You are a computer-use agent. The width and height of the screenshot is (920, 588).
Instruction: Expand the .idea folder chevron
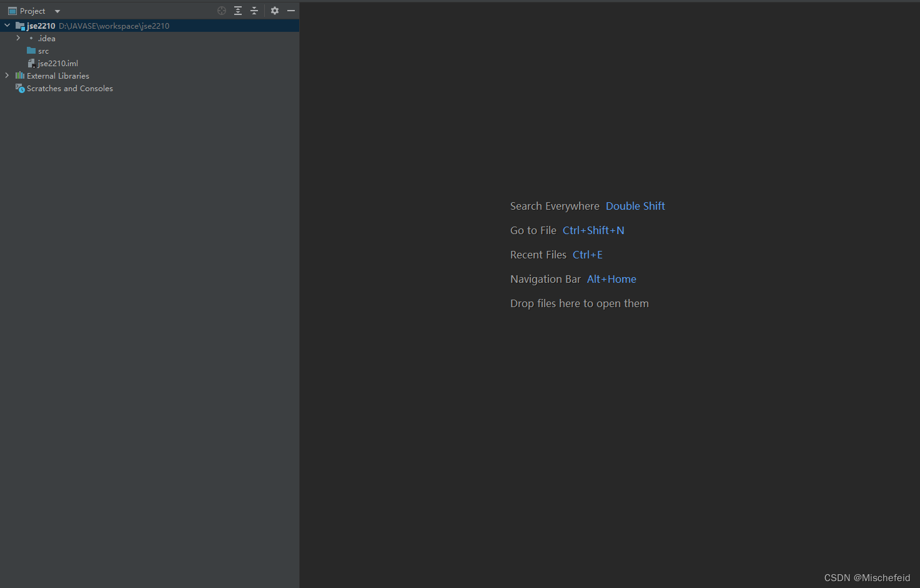pyautogui.click(x=18, y=38)
